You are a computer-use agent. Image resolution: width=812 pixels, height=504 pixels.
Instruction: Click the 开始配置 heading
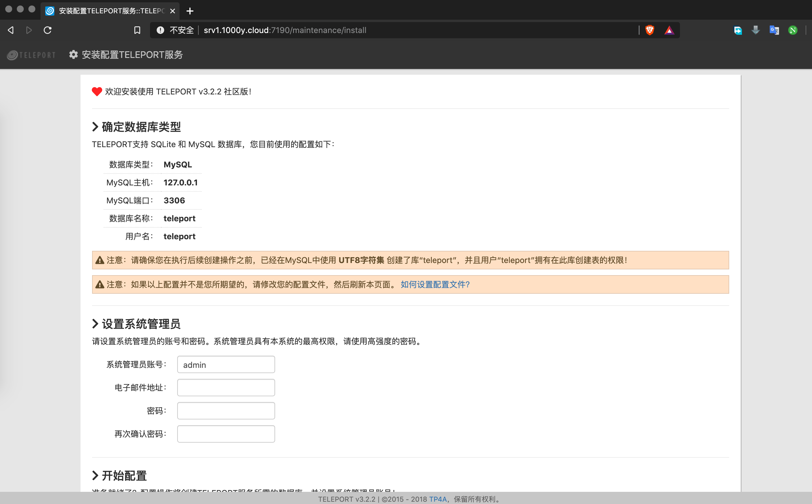(124, 476)
